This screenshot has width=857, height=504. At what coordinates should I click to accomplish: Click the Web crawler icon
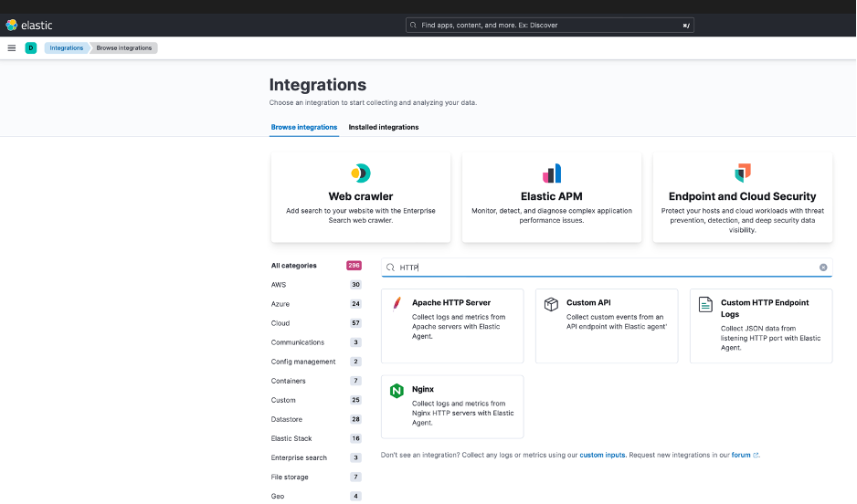click(x=361, y=173)
